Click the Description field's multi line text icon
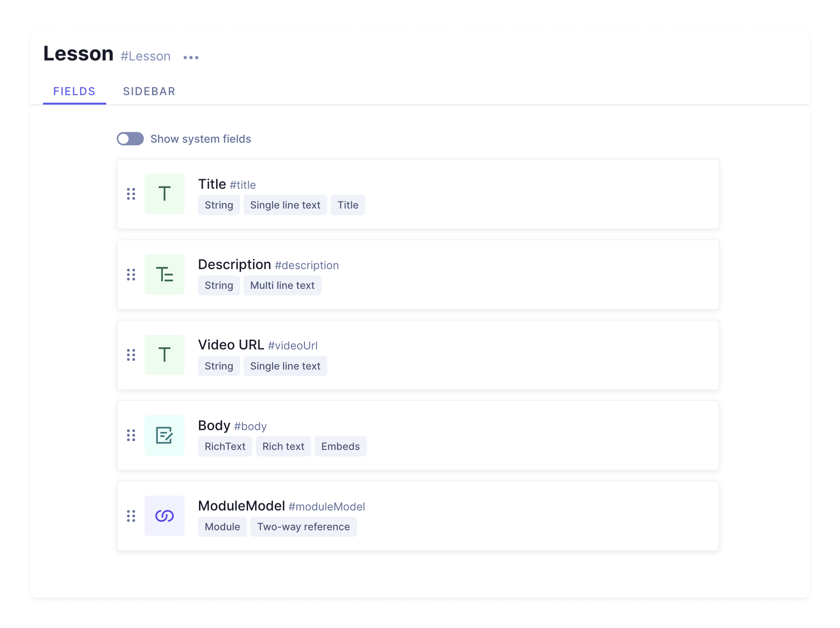 pos(164,274)
